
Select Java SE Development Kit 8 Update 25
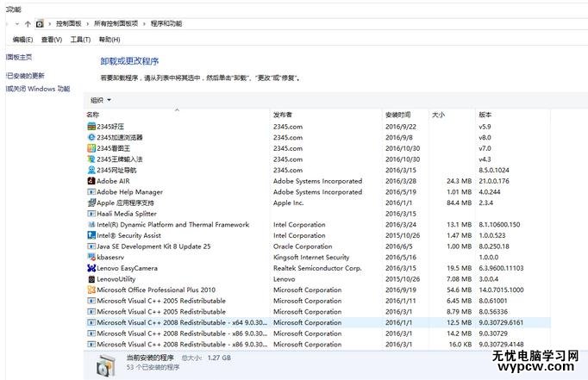coord(153,246)
